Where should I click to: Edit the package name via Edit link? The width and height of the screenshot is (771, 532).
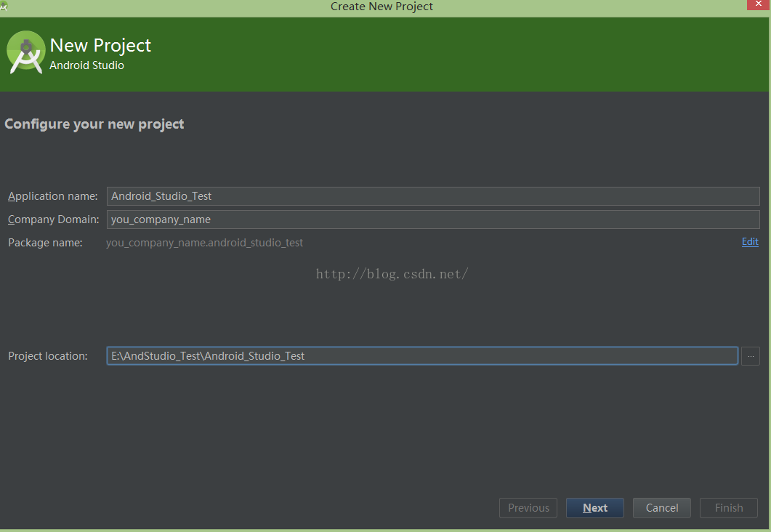(750, 241)
